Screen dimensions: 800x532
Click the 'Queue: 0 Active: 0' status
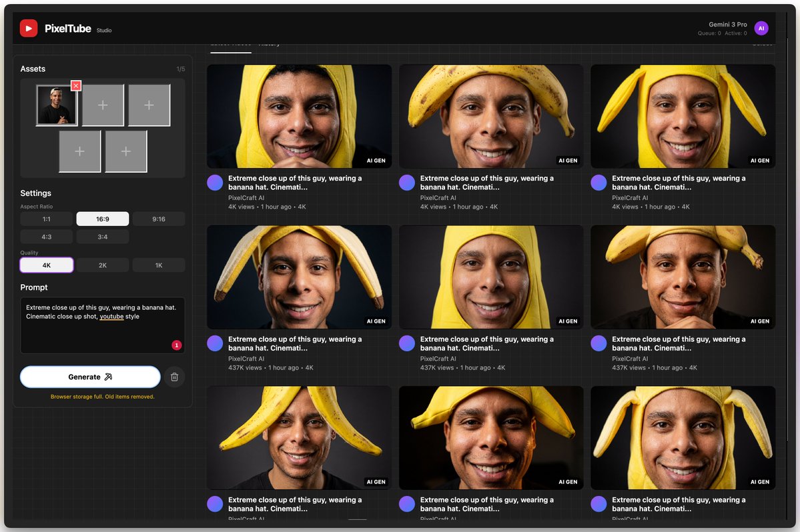click(722, 33)
